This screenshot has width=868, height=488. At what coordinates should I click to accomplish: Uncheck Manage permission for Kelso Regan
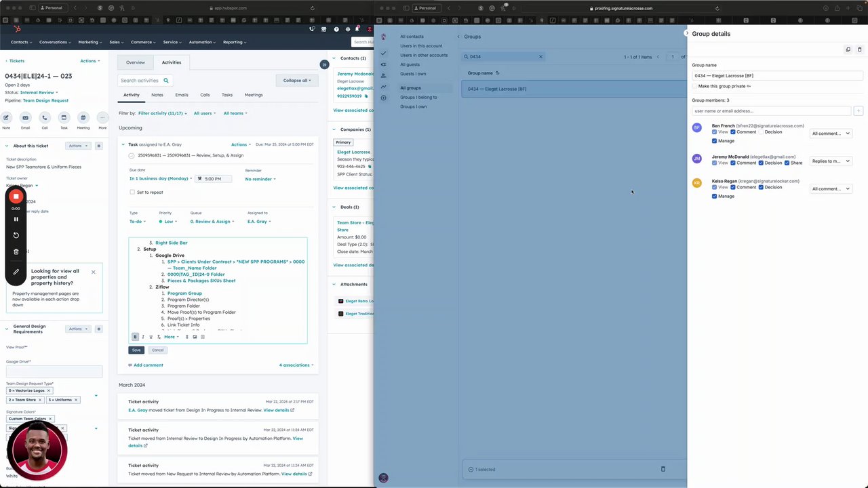point(715,196)
